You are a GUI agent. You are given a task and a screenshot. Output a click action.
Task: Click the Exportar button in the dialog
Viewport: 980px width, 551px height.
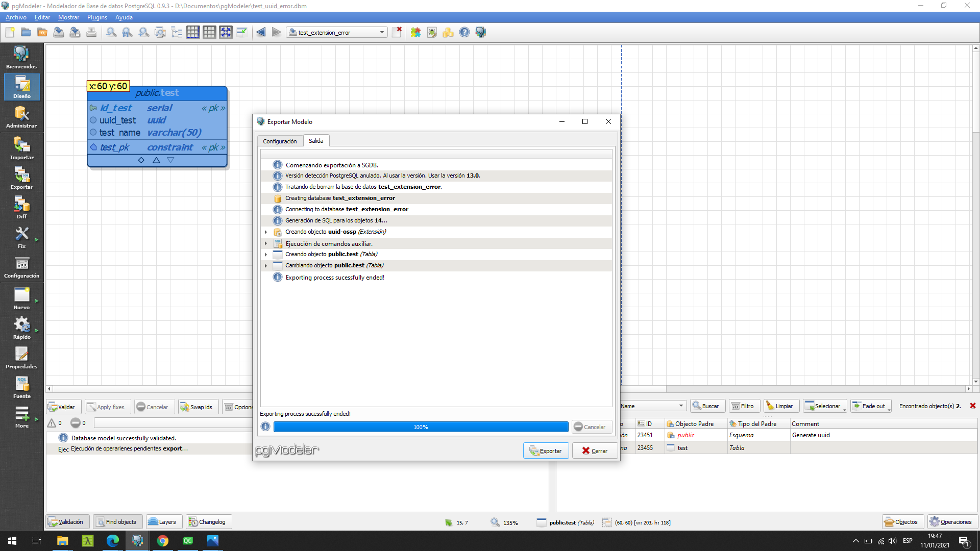tap(545, 450)
